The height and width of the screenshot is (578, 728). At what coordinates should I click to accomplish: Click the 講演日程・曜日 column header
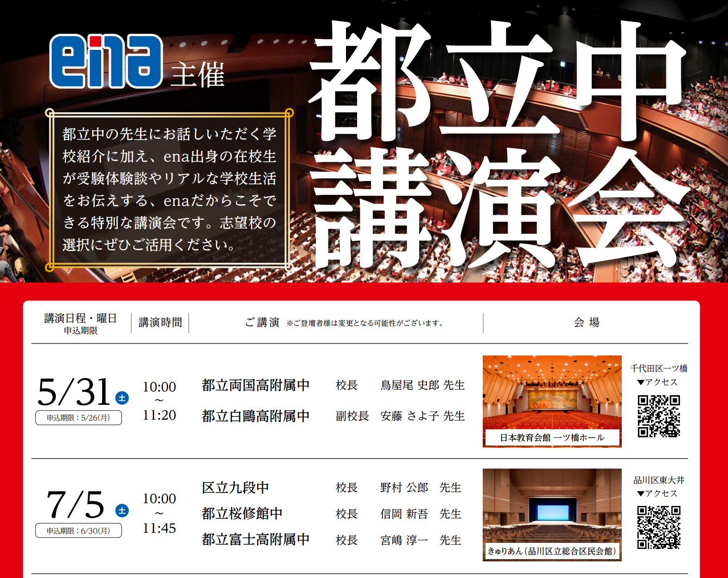tap(80, 318)
